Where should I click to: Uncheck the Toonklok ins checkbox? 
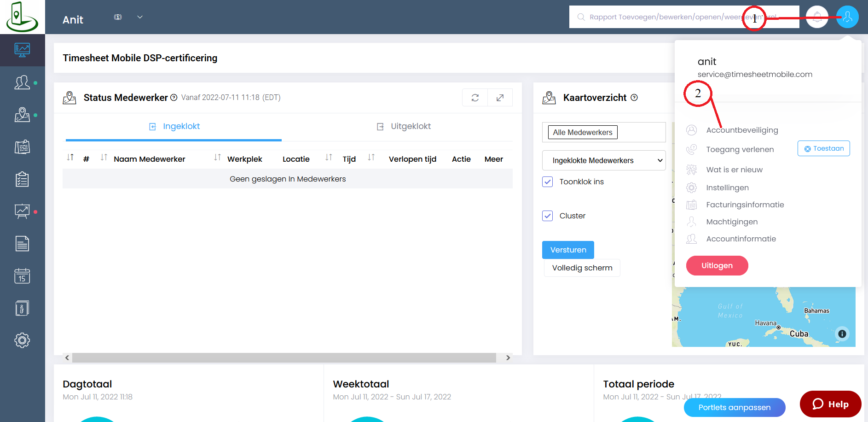click(x=547, y=182)
